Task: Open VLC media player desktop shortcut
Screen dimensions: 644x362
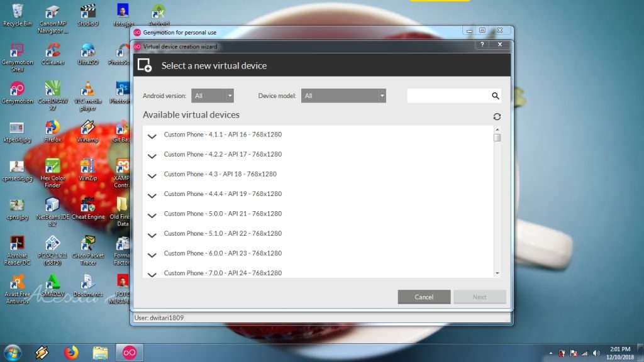Action: [x=88, y=96]
